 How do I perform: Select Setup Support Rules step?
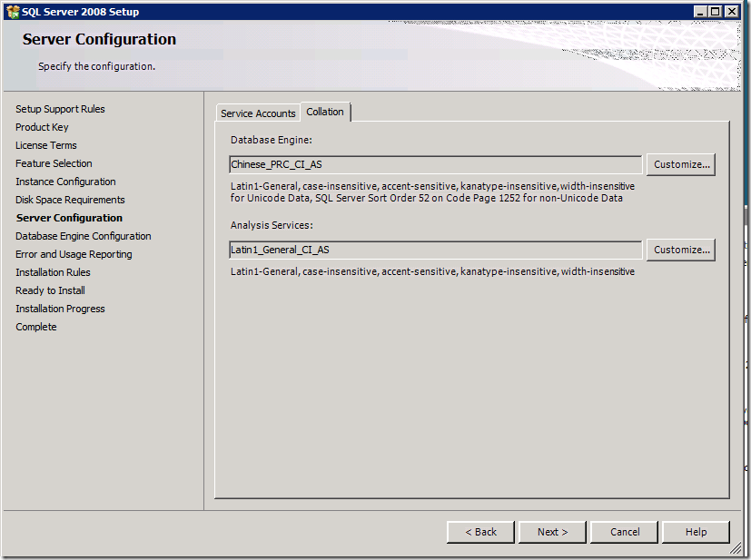pos(60,109)
